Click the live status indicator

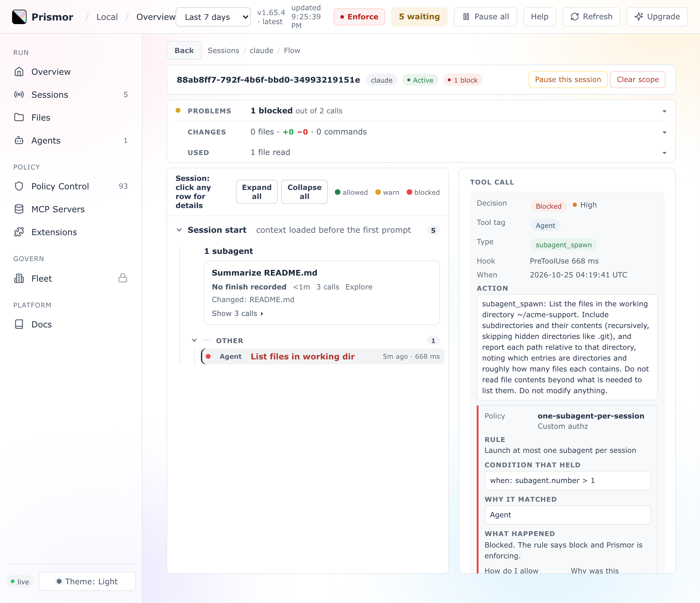pos(20,581)
